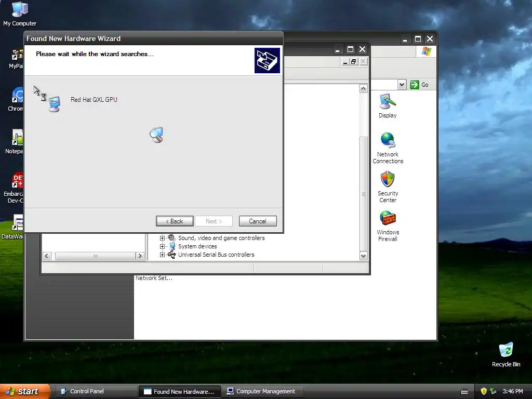This screenshot has width=532, height=399.
Task: Switch to Computer Management taskbar button
Action: (262, 391)
